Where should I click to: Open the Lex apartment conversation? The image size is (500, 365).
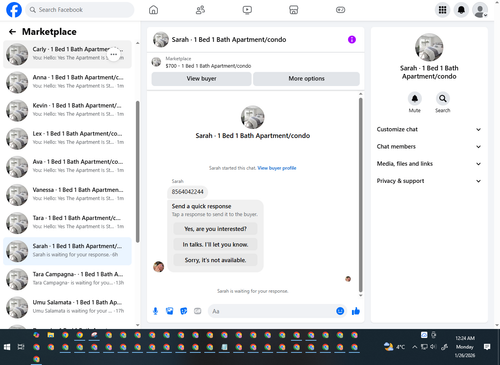(67, 138)
